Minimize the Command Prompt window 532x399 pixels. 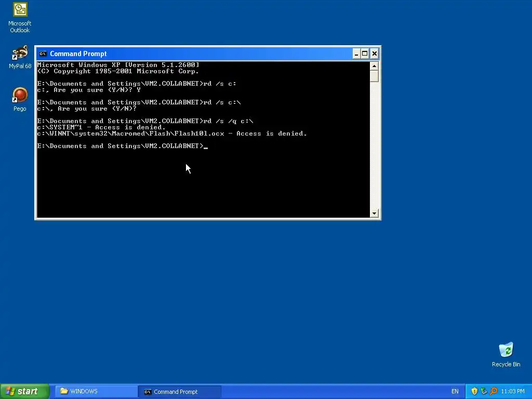(x=356, y=54)
